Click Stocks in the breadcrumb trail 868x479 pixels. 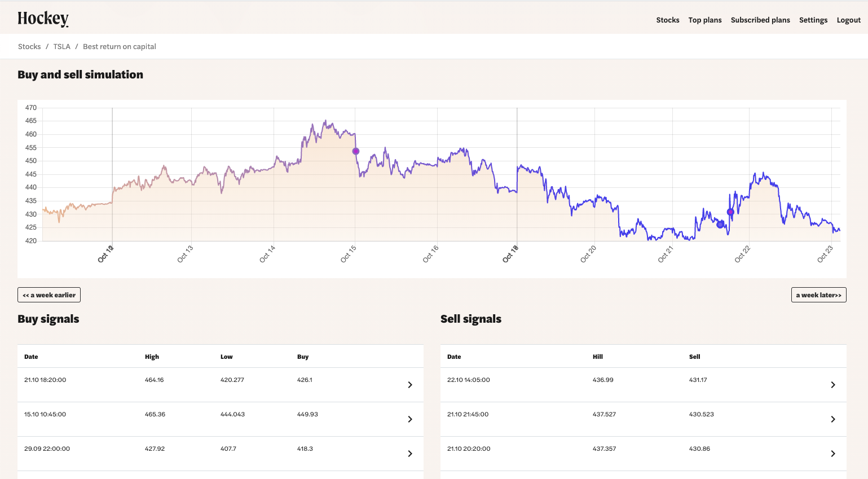(x=29, y=46)
